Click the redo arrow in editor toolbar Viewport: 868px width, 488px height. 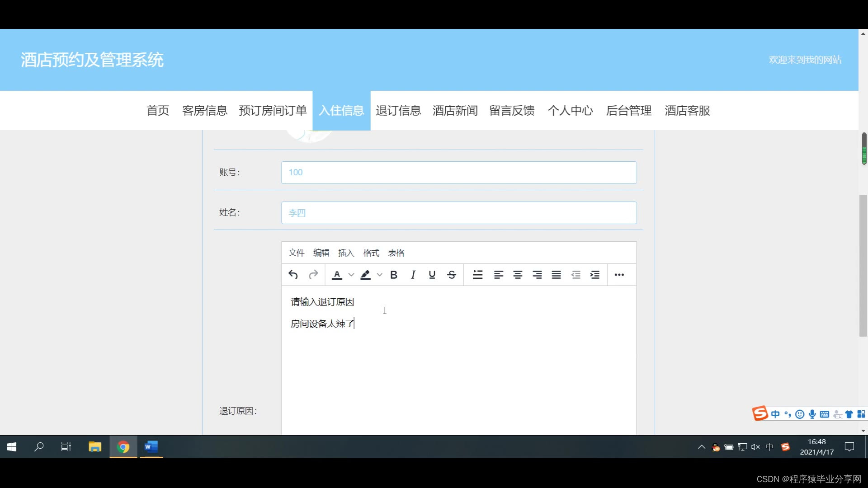313,275
